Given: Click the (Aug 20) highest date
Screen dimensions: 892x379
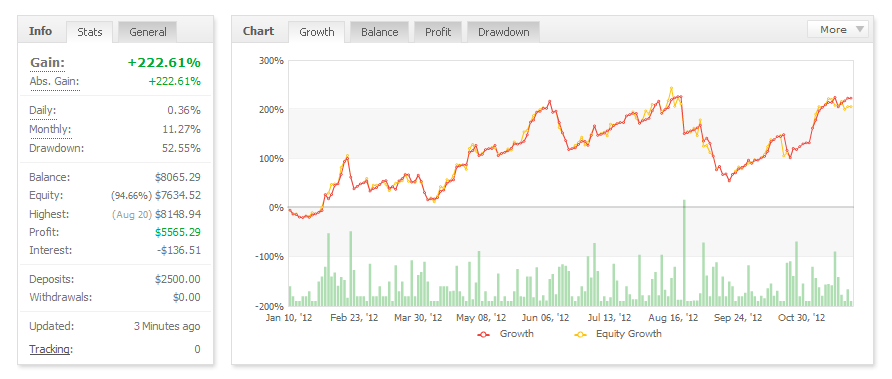Looking at the screenshot, I should click(132, 215).
